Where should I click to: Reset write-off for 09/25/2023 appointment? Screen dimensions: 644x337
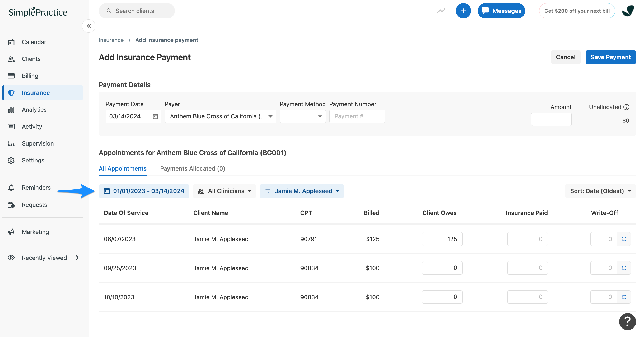624,268
